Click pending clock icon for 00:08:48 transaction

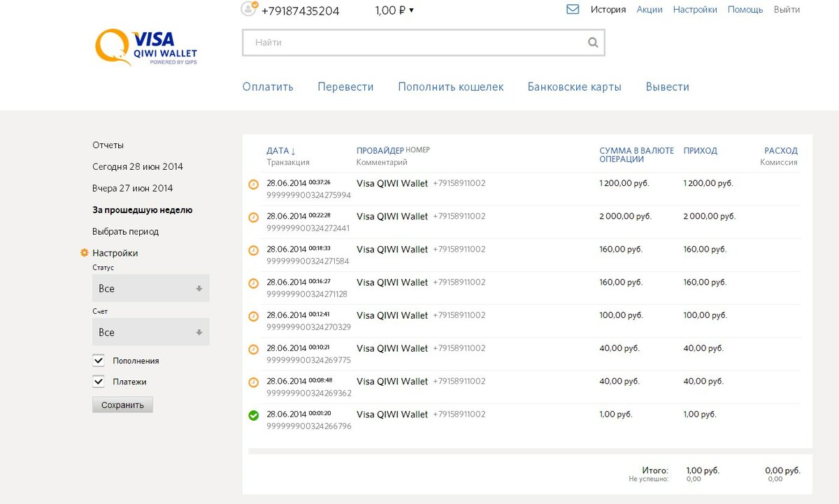pyautogui.click(x=254, y=382)
